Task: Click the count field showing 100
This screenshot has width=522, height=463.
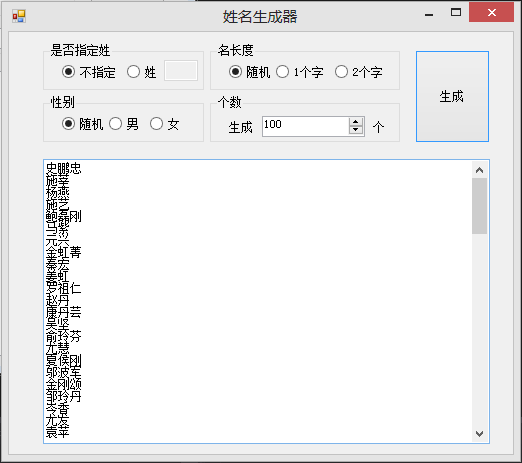Action: click(305, 126)
